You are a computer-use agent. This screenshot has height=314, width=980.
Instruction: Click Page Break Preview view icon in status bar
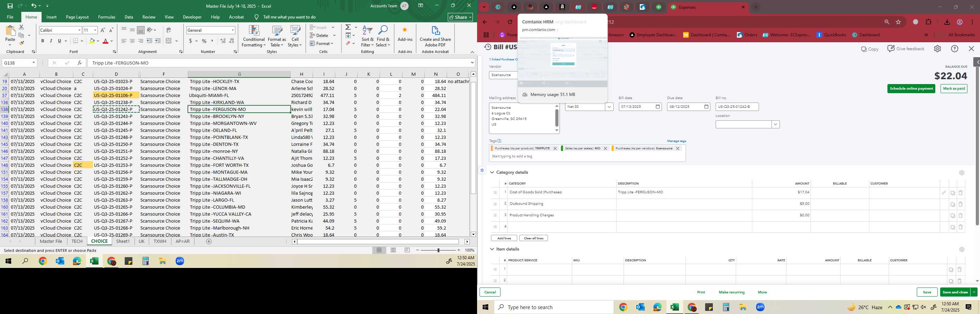pyautogui.click(x=407, y=250)
